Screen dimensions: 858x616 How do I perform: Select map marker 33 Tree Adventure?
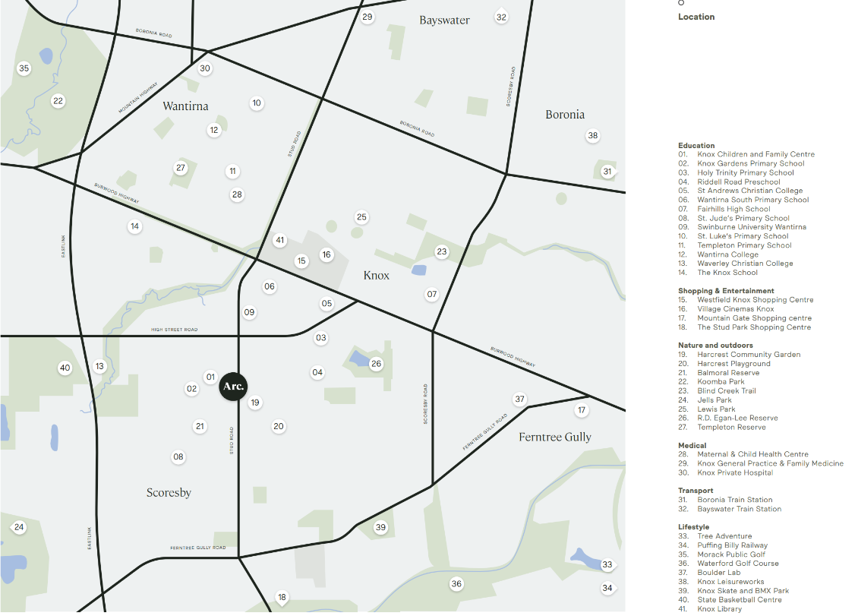607,564
